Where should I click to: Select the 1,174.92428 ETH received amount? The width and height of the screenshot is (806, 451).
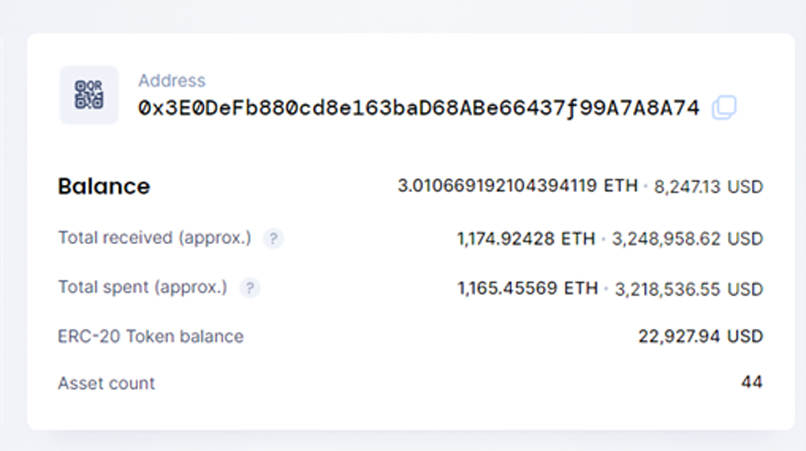[x=526, y=239]
